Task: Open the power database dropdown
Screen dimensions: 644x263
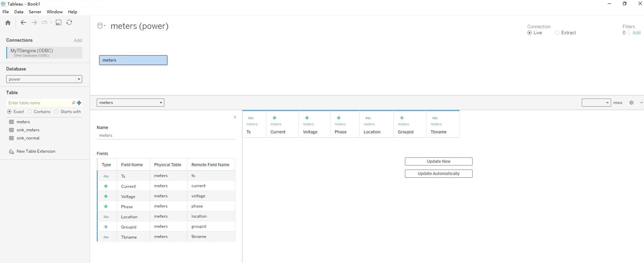Action: pyautogui.click(x=44, y=79)
